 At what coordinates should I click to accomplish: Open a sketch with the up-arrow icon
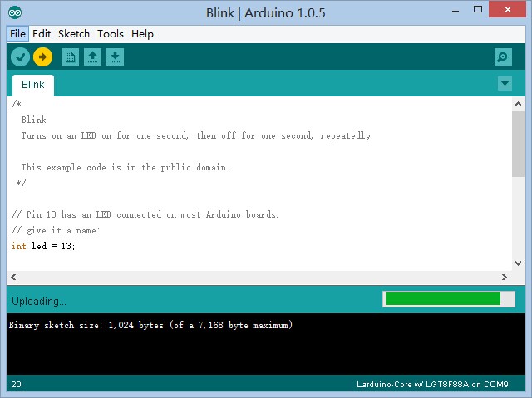(92, 57)
